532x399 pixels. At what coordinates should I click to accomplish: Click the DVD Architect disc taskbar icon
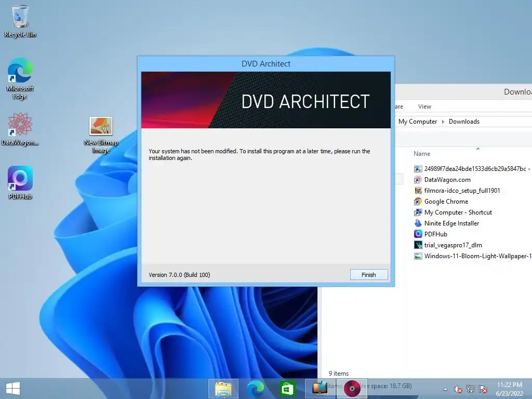click(x=352, y=389)
